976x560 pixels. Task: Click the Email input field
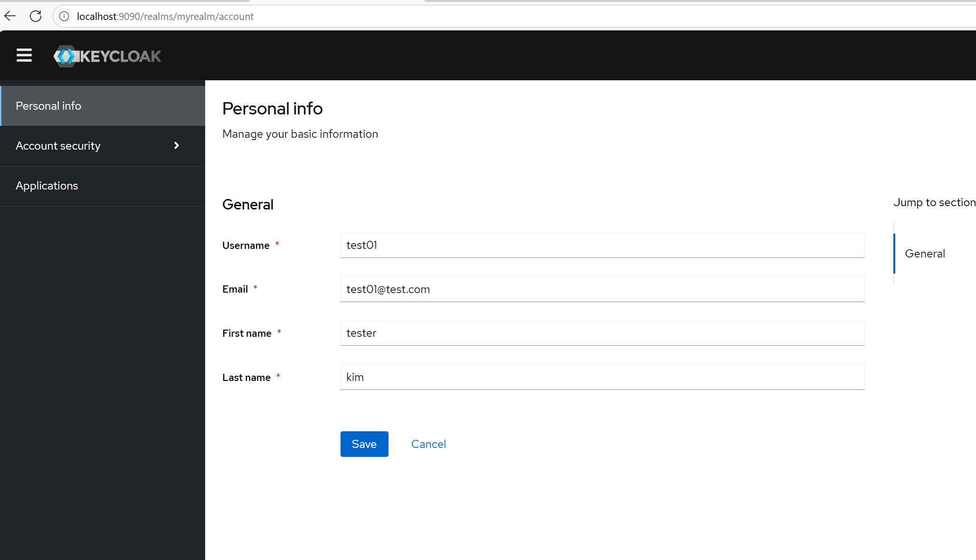click(602, 289)
